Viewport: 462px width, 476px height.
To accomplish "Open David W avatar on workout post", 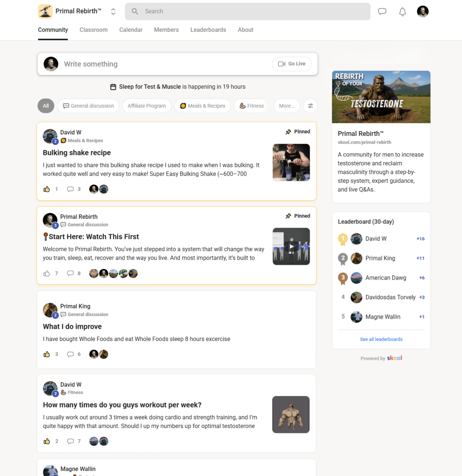I will pyautogui.click(x=50, y=388).
